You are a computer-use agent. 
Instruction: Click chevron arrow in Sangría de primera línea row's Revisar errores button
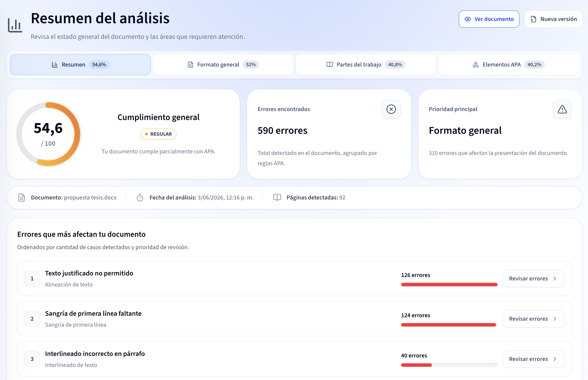[555, 319]
